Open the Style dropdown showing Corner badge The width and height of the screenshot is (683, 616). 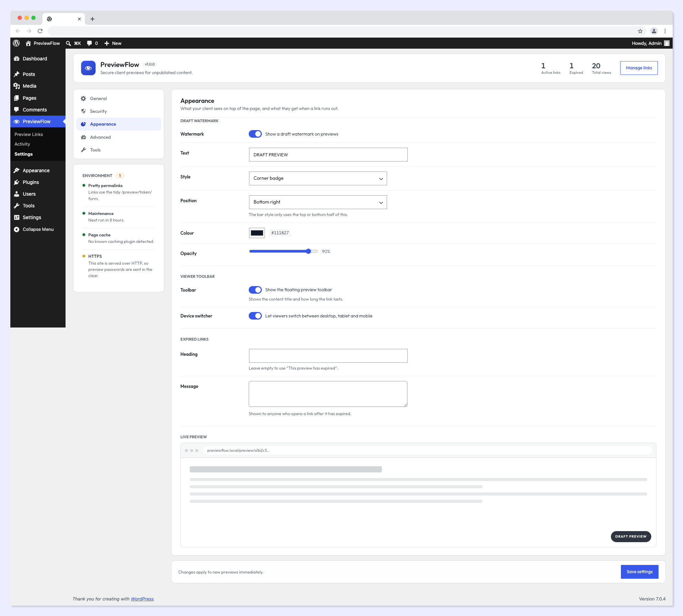point(318,178)
